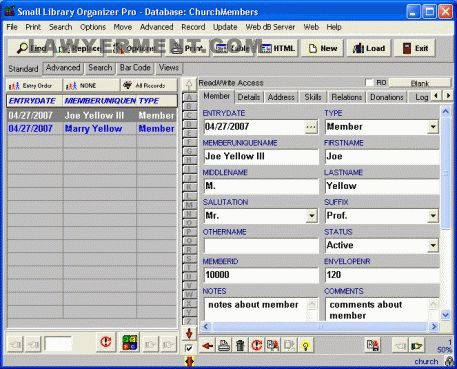Select the Marry Yellow record row
This screenshot has width=457, height=369.
coord(92,129)
